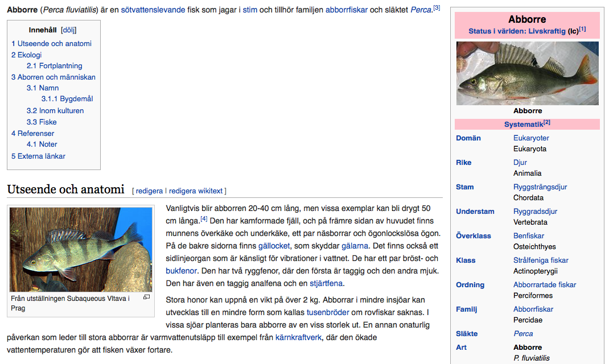
Task: Go to subsection 2.1 Fortplantning
Action: click(x=55, y=65)
